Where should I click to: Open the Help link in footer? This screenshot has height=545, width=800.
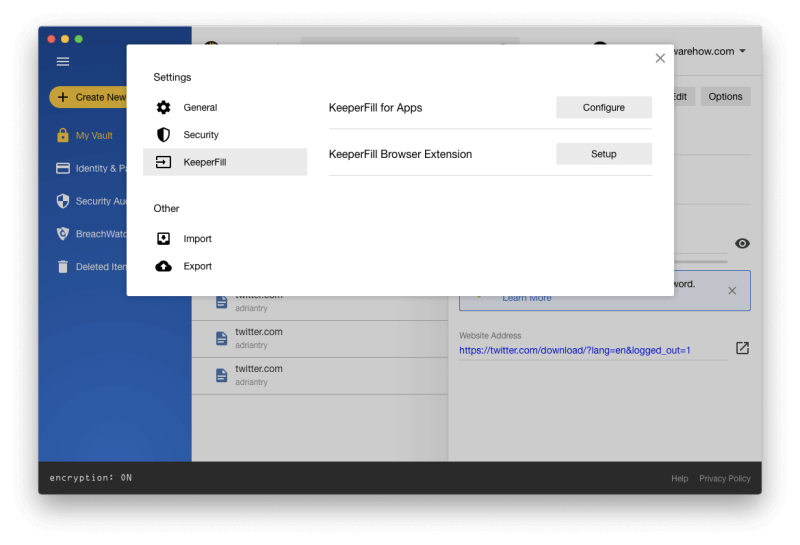[680, 478]
